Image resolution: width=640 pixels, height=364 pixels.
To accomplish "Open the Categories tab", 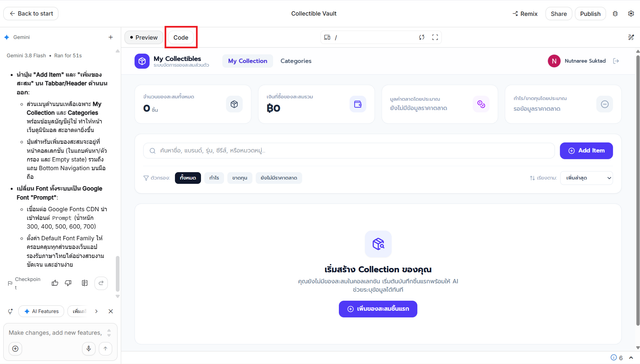I will coord(296,61).
